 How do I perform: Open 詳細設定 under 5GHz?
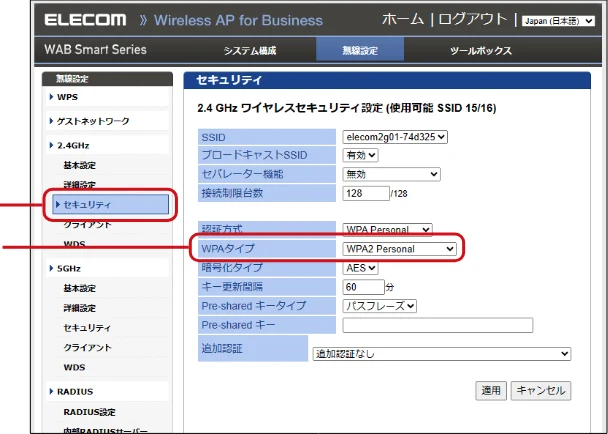(79, 308)
